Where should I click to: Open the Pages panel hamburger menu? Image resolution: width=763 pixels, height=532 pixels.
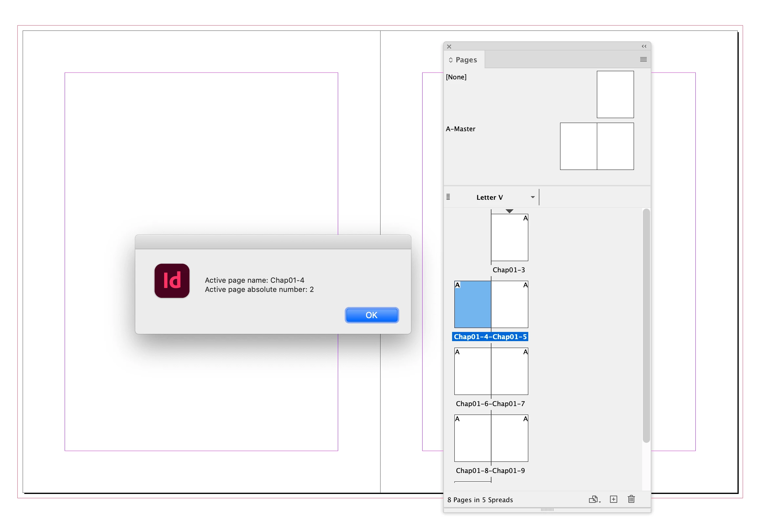[643, 59]
